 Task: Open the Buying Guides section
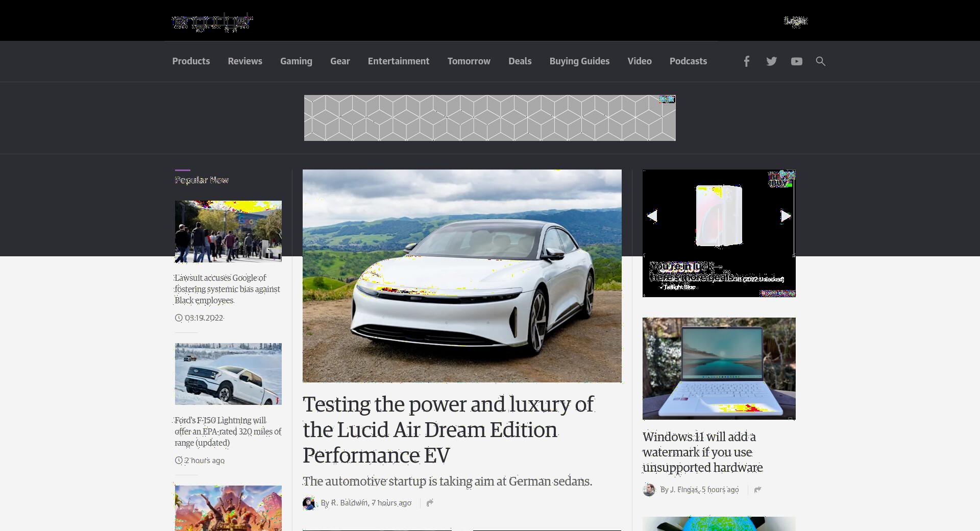579,61
